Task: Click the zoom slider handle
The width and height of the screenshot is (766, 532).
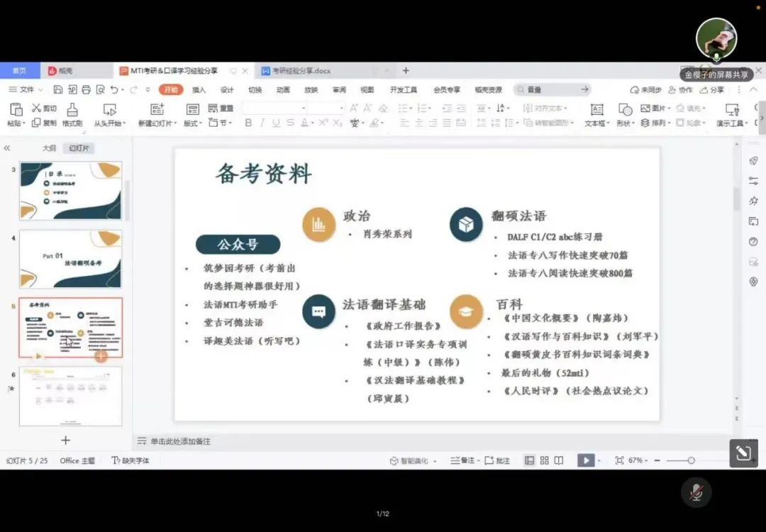Action: click(x=691, y=460)
